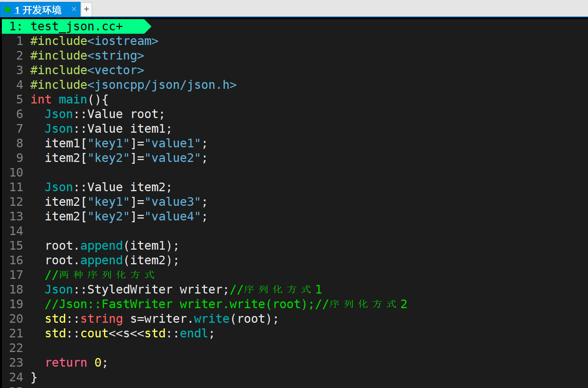Click the green connection status dot
Viewport: 588px width, 388px height.
tap(7, 9)
